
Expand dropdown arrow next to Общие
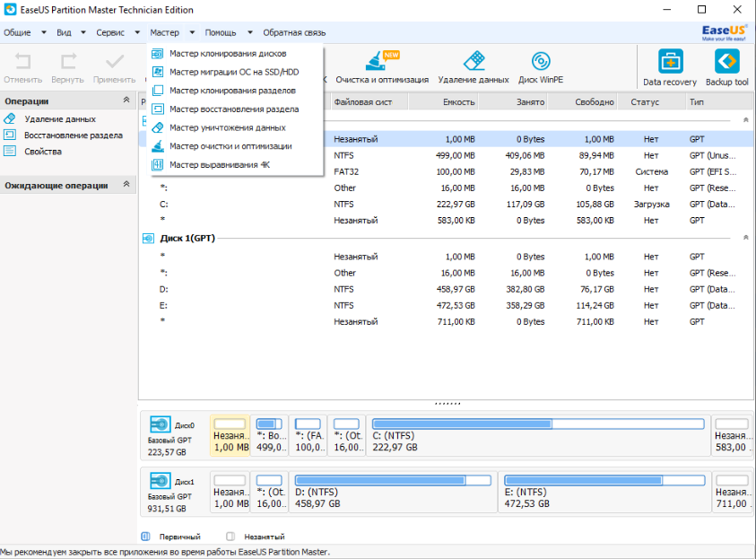44,33
